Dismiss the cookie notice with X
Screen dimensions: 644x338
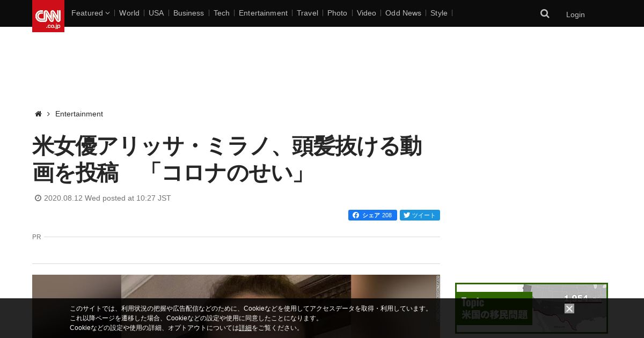569,308
